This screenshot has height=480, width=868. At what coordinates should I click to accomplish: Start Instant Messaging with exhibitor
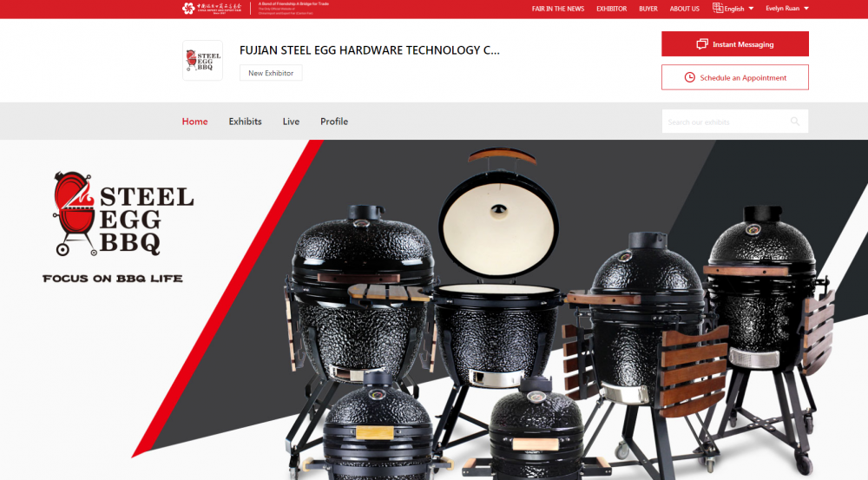pos(734,43)
